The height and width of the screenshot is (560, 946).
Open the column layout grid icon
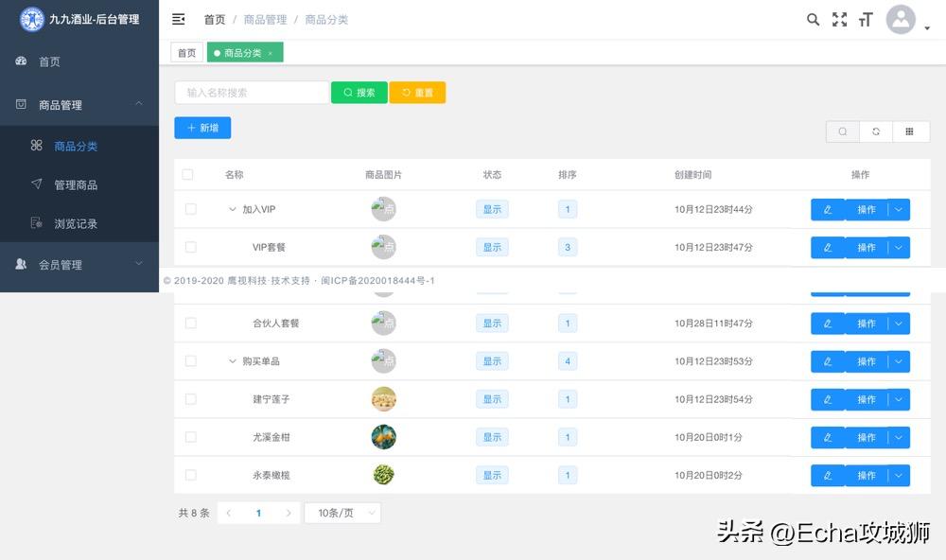(911, 131)
